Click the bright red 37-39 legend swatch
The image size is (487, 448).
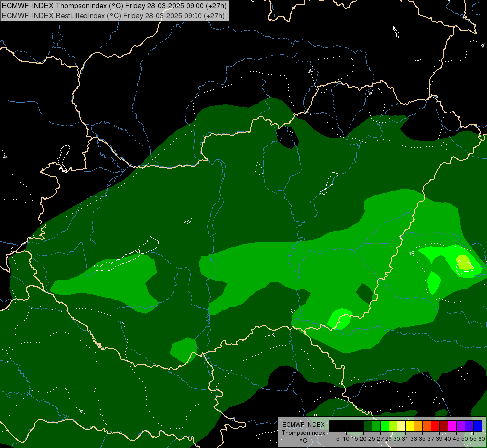pos(435,426)
